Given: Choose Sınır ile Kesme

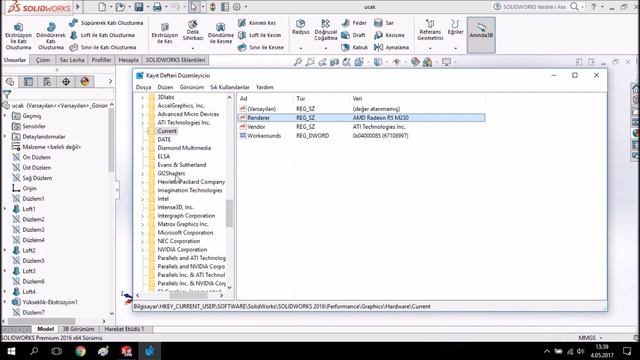Looking at the screenshot, I should click(x=261, y=47).
